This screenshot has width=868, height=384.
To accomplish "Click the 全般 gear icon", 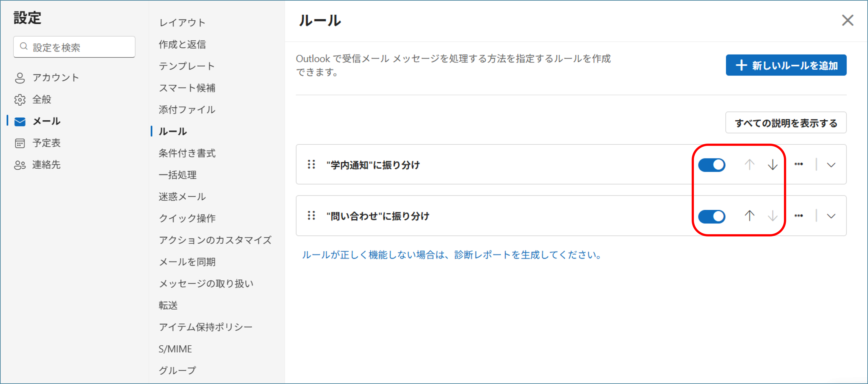I will pos(20,100).
